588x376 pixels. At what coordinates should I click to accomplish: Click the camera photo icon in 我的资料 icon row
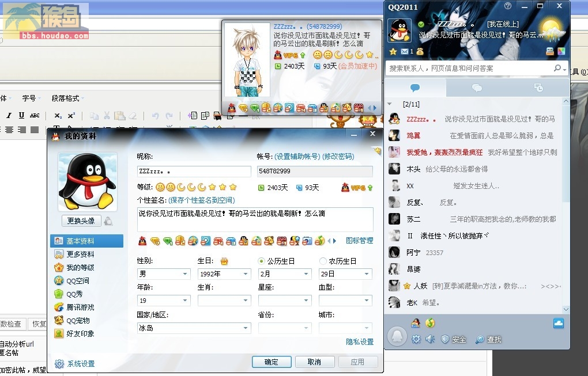pos(307,241)
